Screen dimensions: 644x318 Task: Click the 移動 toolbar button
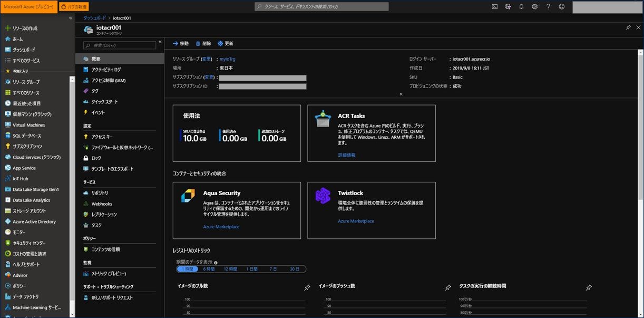point(181,44)
